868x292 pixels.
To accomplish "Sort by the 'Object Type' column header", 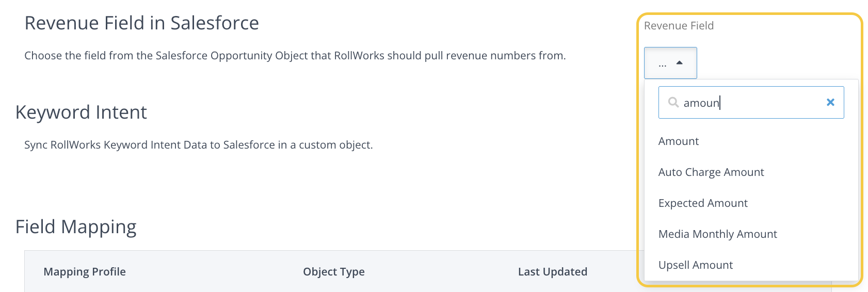I will 333,272.
